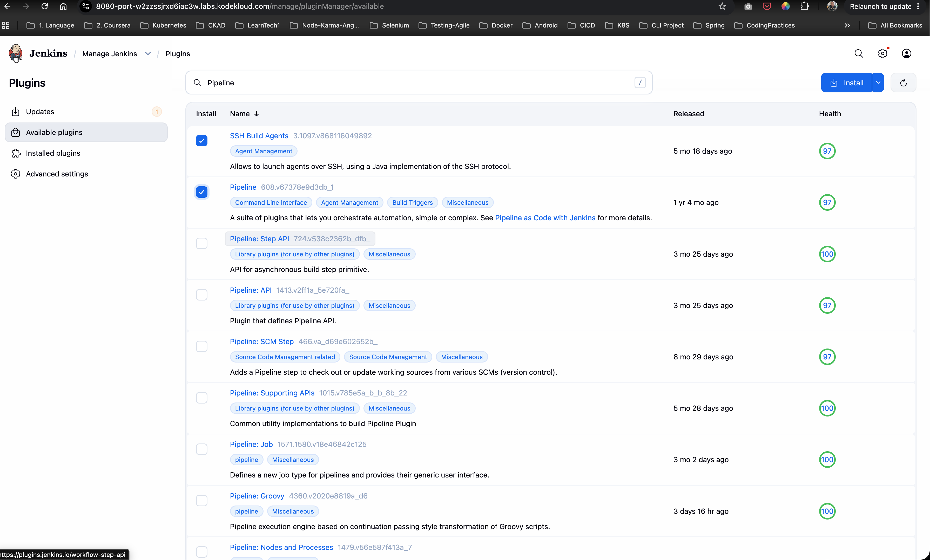The image size is (930, 560).
Task: Click the Pipeline plugin search field
Action: coord(419,83)
